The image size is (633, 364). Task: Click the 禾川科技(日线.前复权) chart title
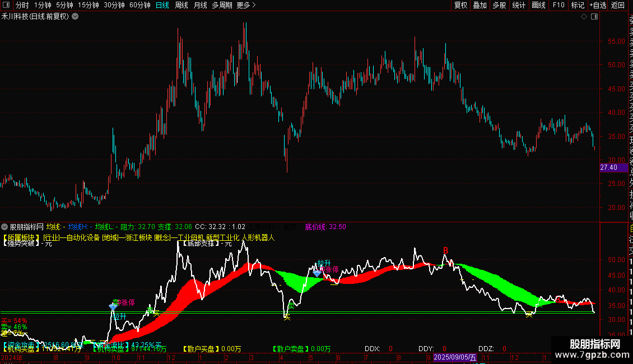pyautogui.click(x=35, y=17)
